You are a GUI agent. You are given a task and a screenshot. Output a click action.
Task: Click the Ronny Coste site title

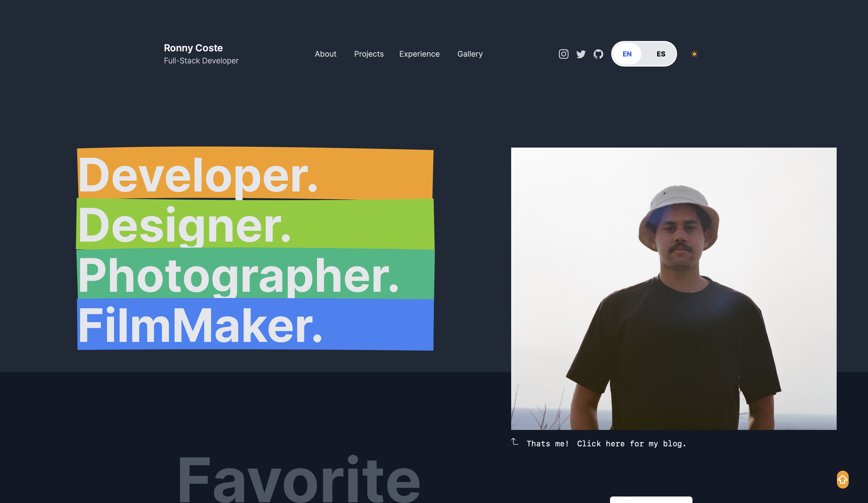(193, 48)
